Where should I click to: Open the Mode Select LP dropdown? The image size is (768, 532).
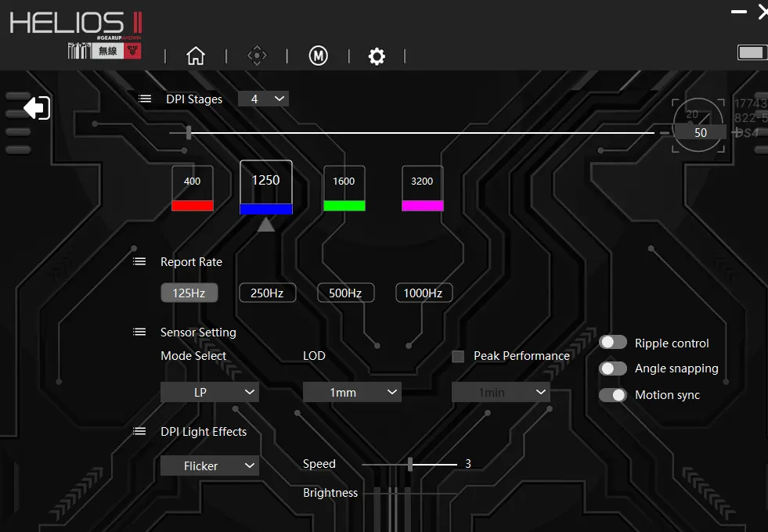(210, 392)
